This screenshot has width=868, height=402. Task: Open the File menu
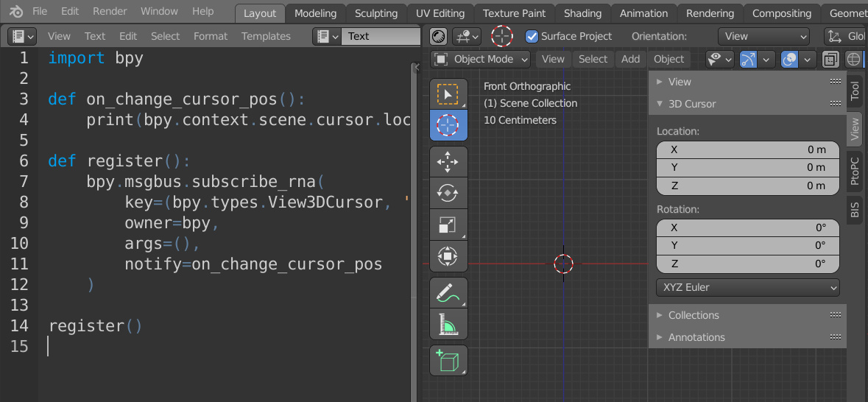click(x=40, y=11)
